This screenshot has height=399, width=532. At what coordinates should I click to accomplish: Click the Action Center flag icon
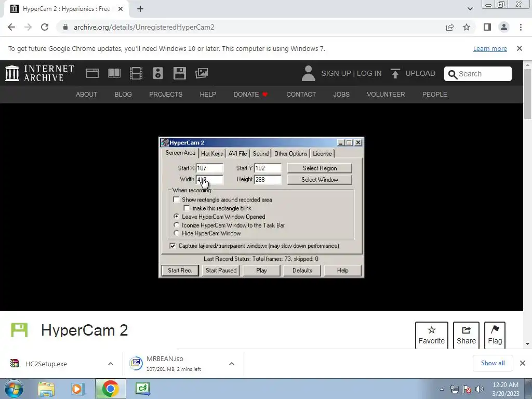pos(467,389)
